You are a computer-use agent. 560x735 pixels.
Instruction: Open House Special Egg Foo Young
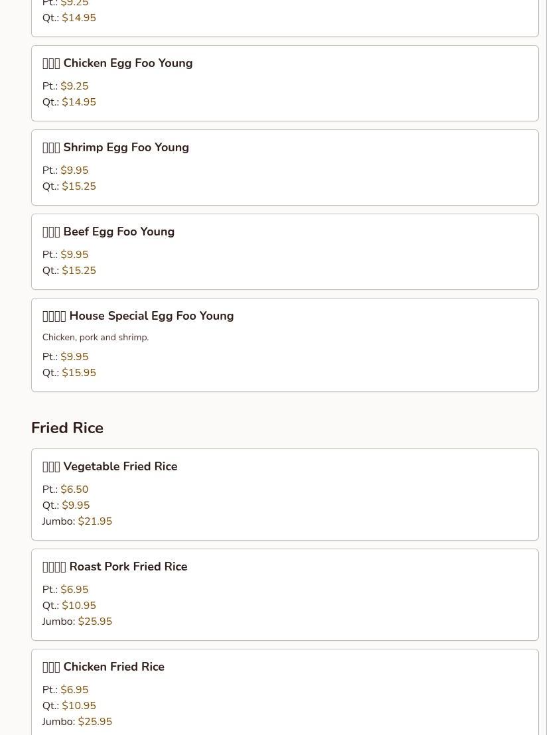pos(151,316)
